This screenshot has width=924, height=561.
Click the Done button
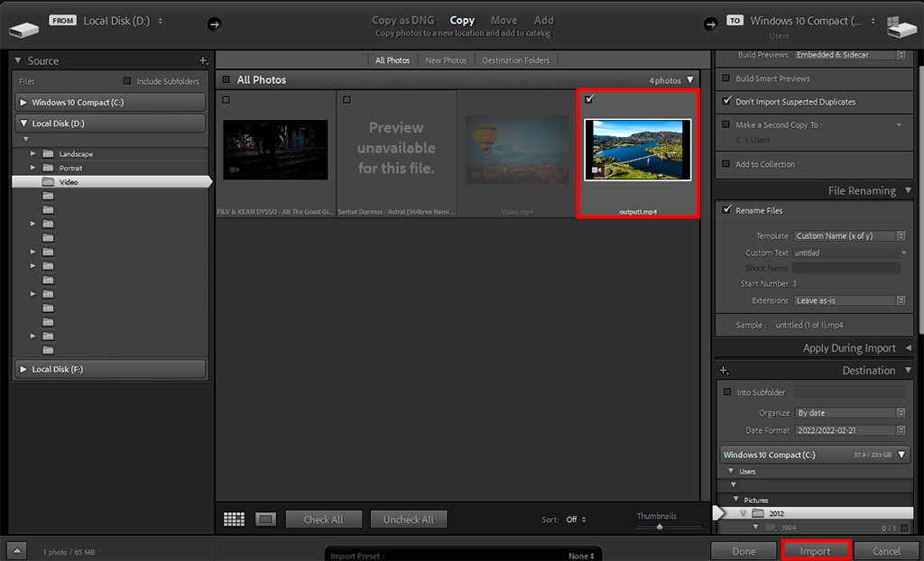click(x=744, y=551)
